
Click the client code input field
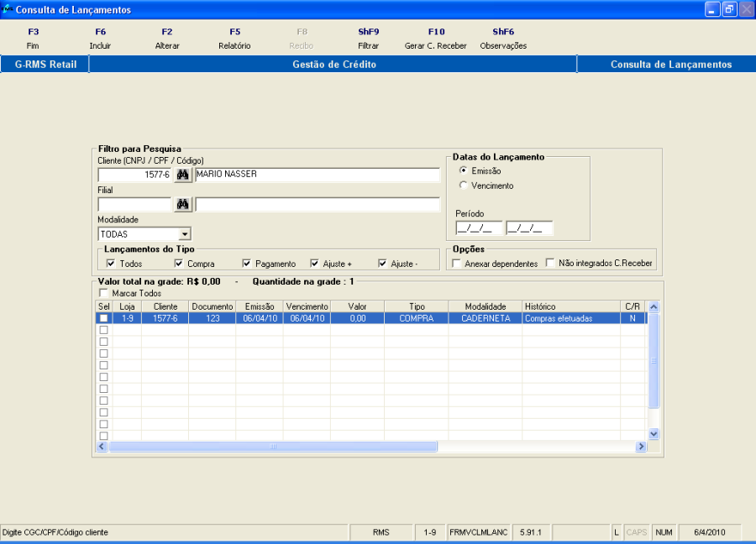click(x=134, y=175)
